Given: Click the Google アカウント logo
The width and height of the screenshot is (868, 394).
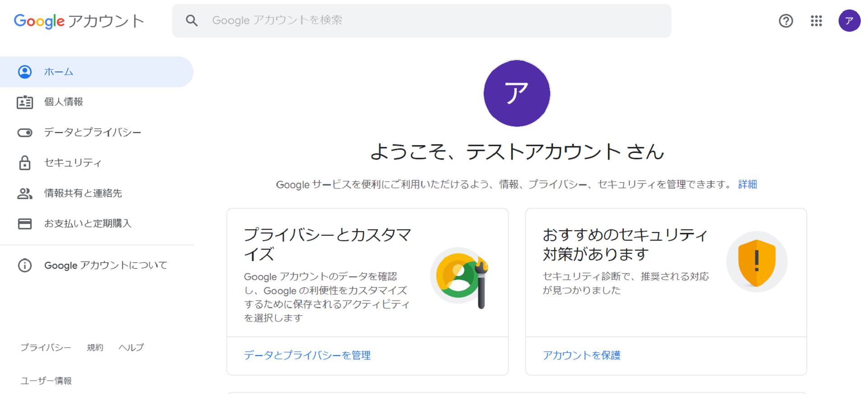Looking at the screenshot, I should [79, 21].
